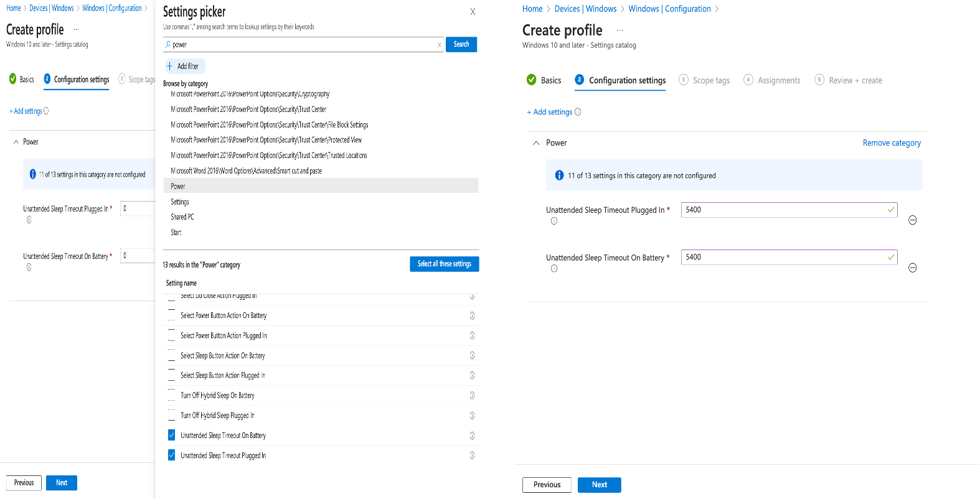Open info for Select Power Button Action Plugged In
Viewport: 980px width, 499px height.
click(472, 335)
